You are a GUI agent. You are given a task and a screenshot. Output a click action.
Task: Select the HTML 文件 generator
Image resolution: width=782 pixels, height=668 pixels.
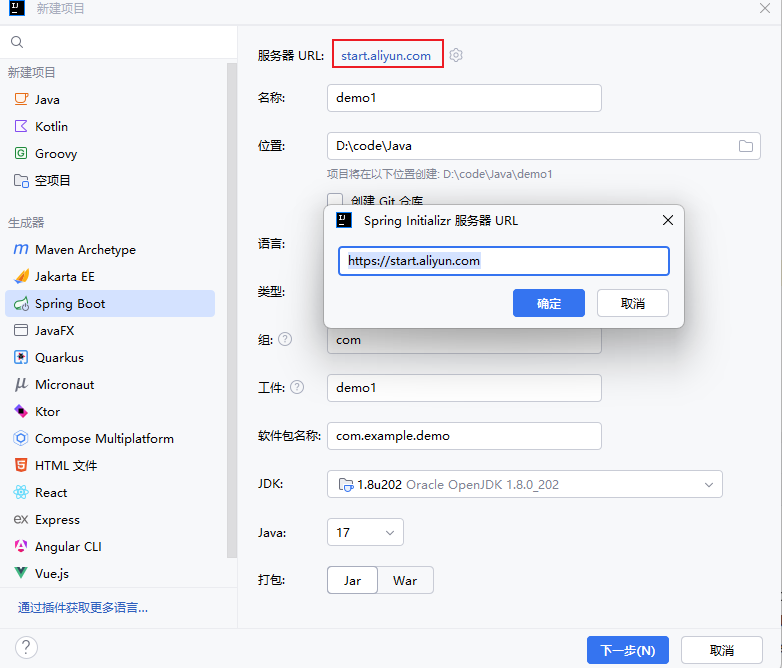[x=110, y=465]
